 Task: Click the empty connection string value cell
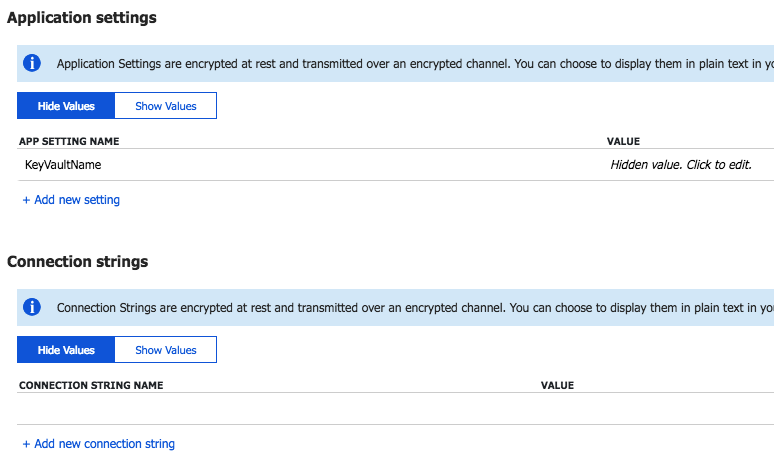coord(657,408)
